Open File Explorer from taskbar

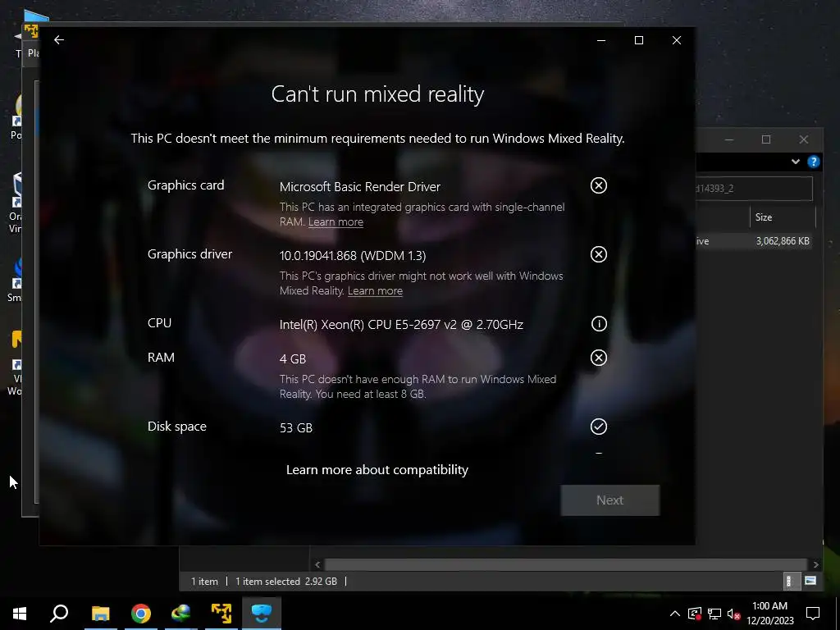100,614
